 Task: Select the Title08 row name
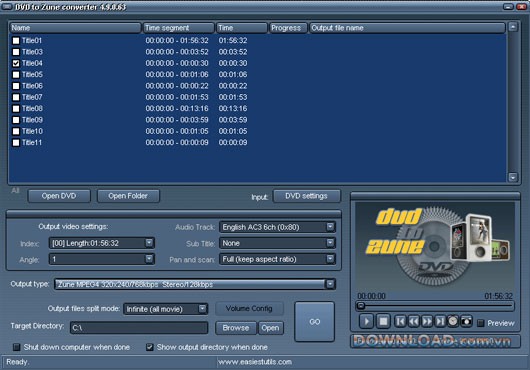(x=32, y=108)
